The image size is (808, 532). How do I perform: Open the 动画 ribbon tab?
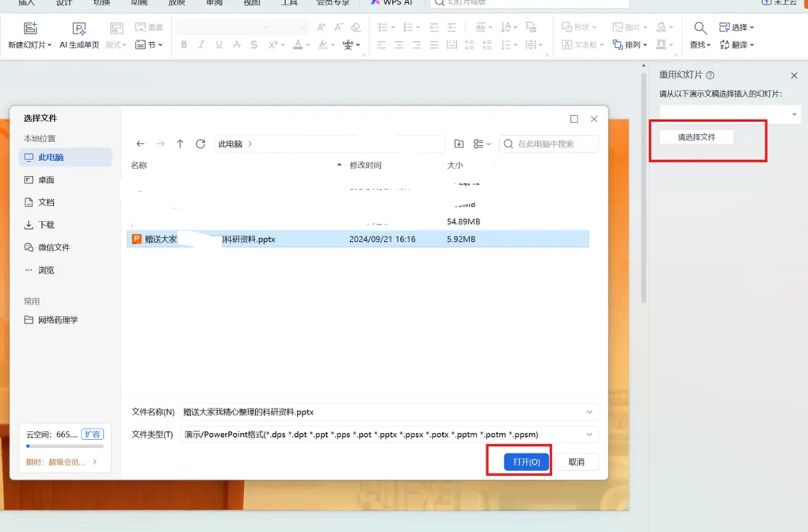(x=139, y=2)
